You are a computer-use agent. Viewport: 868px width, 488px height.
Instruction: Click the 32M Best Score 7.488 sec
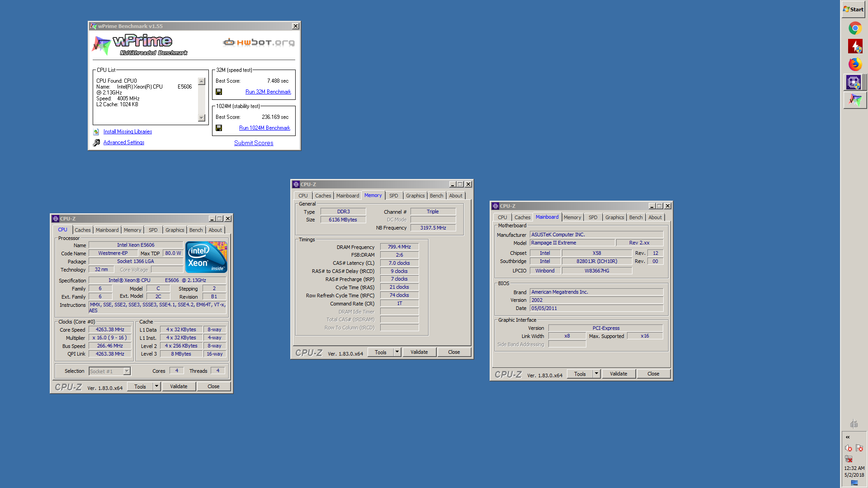(x=278, y=81)
